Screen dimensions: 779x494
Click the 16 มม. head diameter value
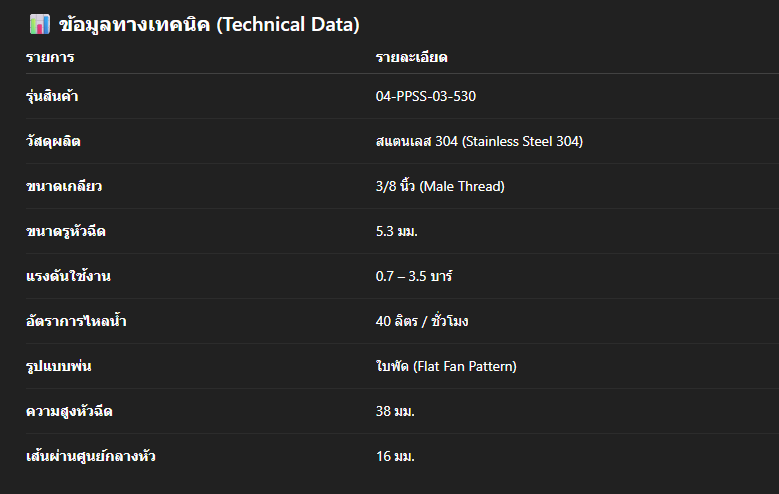(x=395, y=457)
